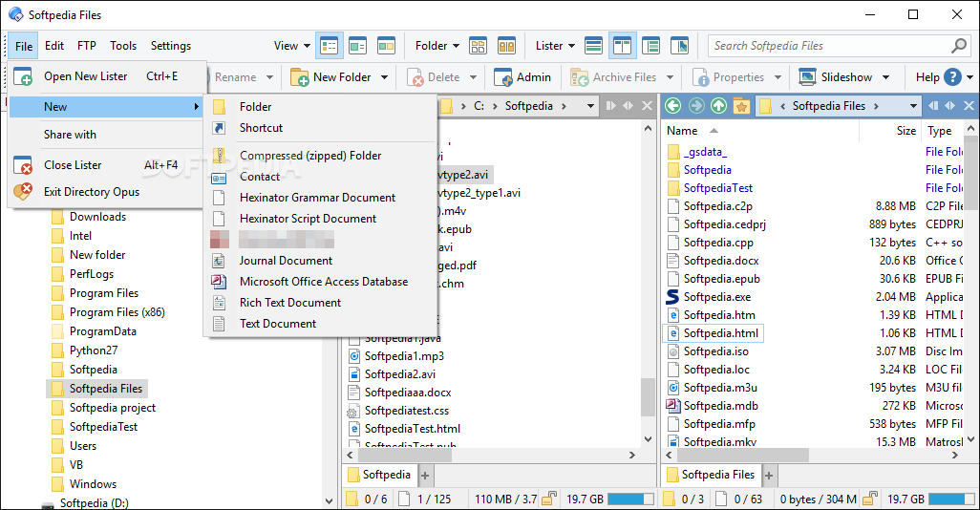Choose Open New Lister menu item
Viewport: 980px width, 510px height.
(x=106, y=76)
